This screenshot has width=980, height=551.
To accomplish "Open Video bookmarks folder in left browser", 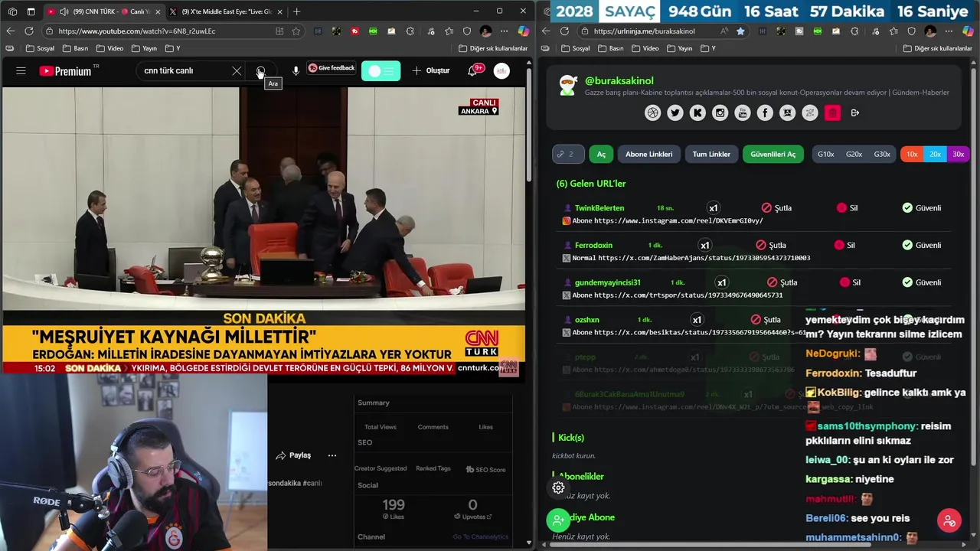I will click(x=109, y=48).
